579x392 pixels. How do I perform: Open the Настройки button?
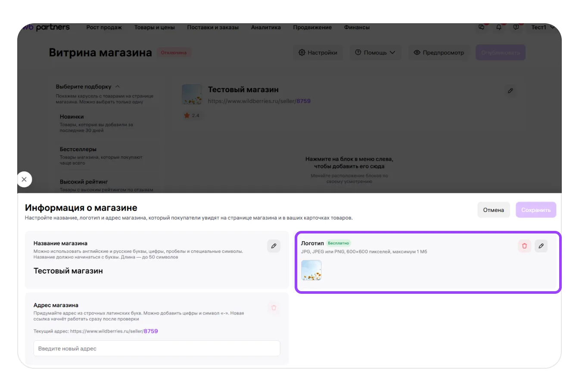tap(318, 53)
